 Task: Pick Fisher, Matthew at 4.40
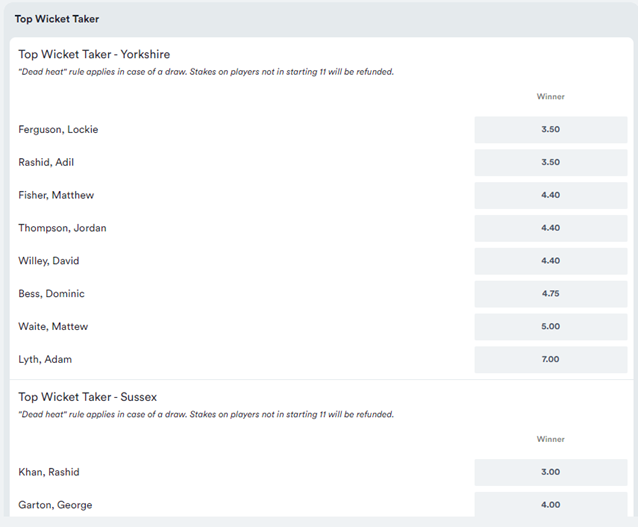[x=551, y=195]
